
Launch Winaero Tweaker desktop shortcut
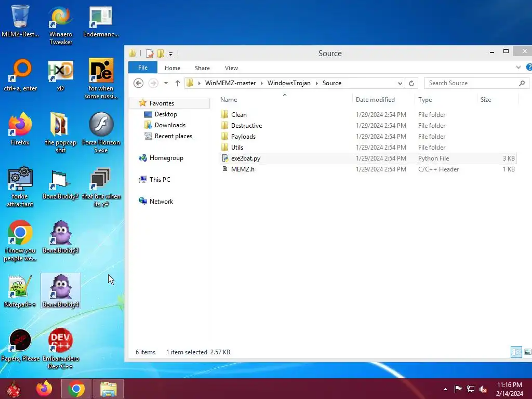(61, 25)
